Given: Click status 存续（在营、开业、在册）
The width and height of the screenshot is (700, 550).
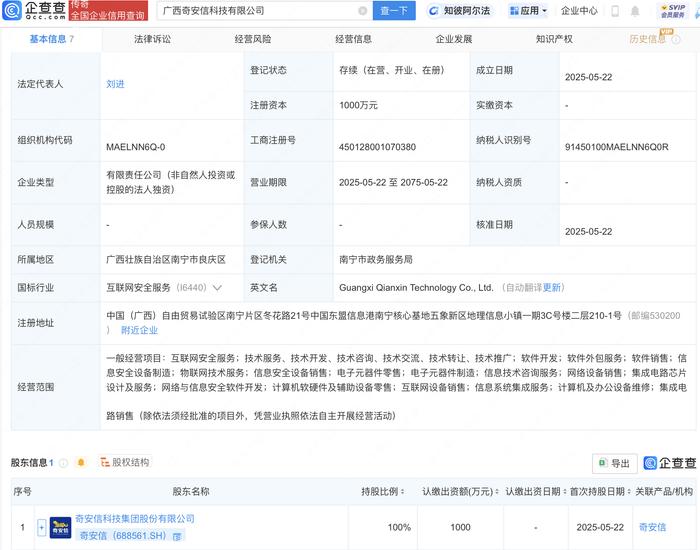Looking at the screenshot, I should coord(392,70).
